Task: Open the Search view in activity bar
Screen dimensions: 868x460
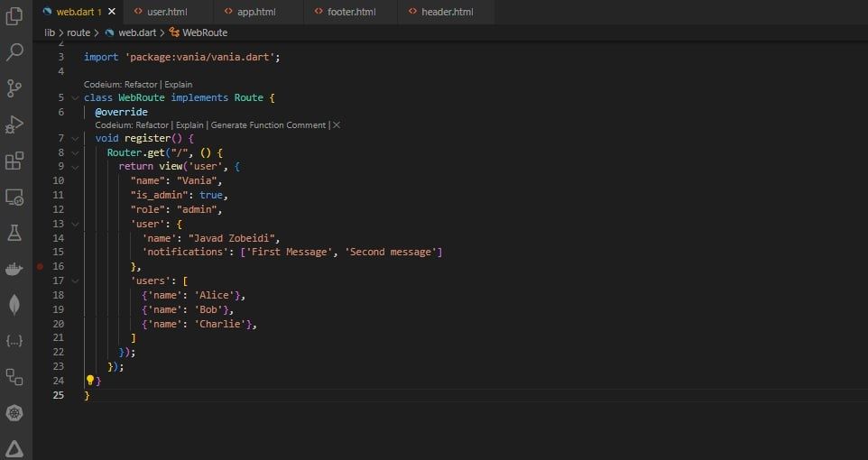Action: (x=14, y=52)
